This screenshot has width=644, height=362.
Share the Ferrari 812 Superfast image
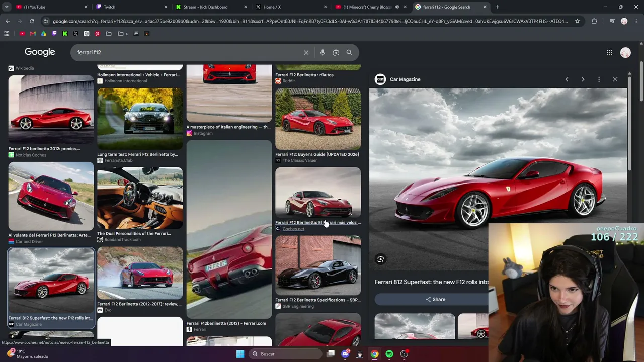[435, 299]
